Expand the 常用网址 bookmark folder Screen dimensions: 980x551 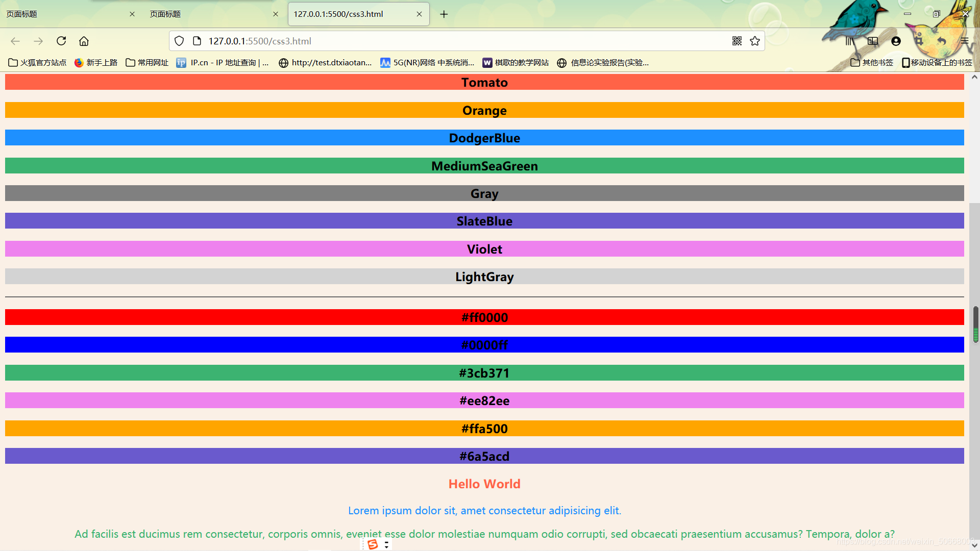tap(147, 63)
